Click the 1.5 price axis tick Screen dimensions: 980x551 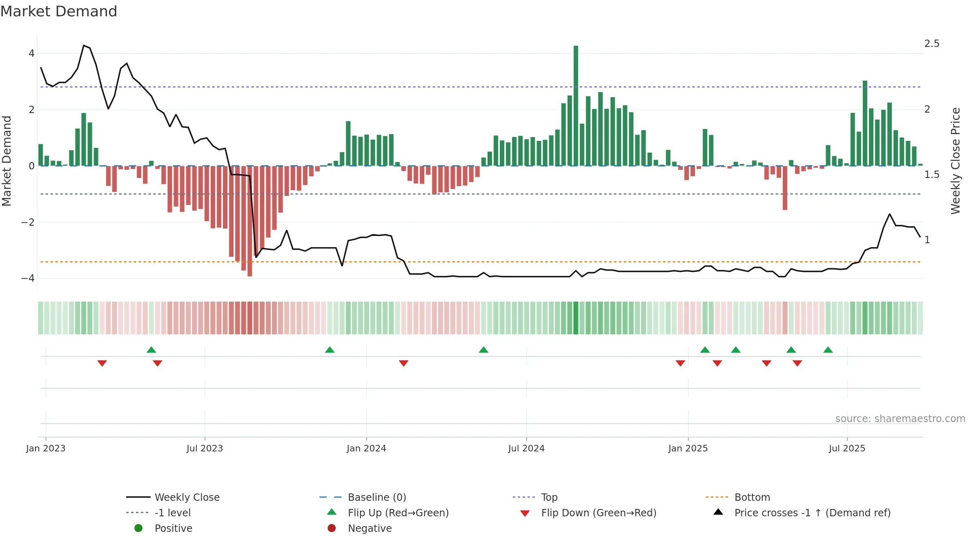click(932, 174)
